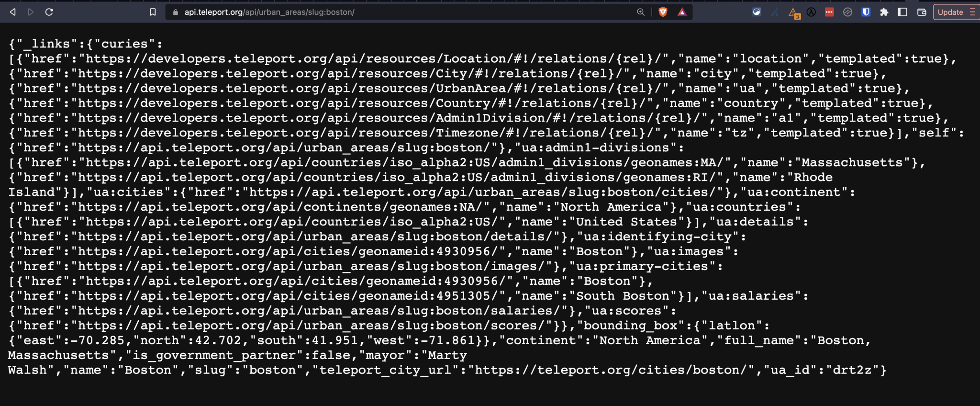Click the forward navigation arrow

(x=31, y=12)
